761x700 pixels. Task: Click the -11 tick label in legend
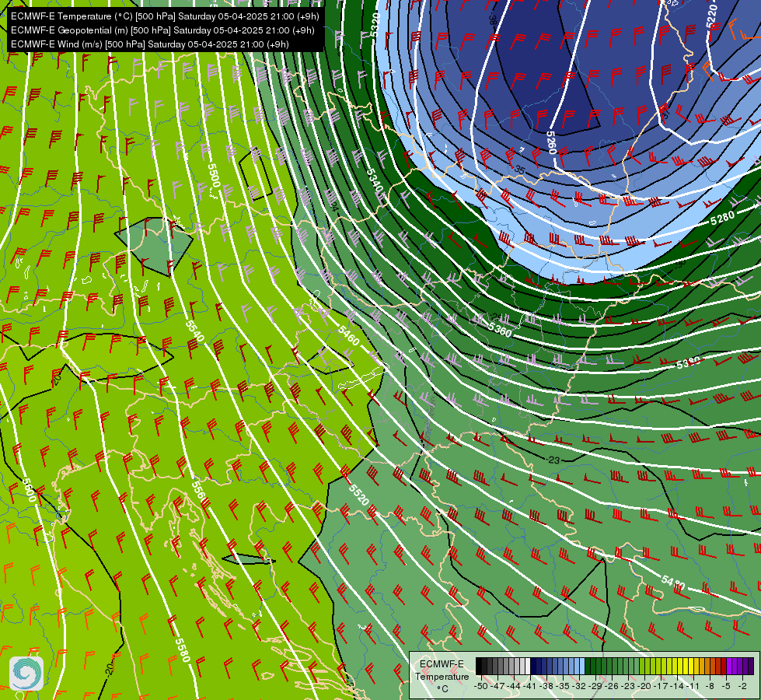[693, 686]
